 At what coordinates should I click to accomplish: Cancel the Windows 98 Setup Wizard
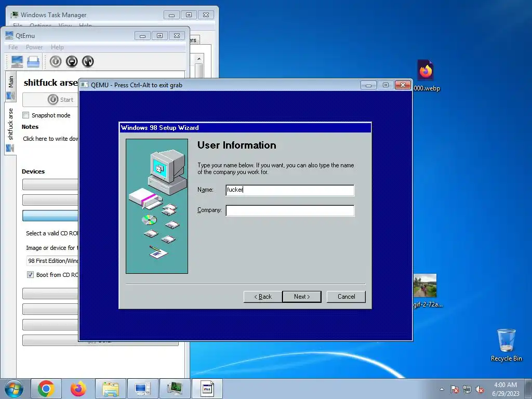(346, 297)
